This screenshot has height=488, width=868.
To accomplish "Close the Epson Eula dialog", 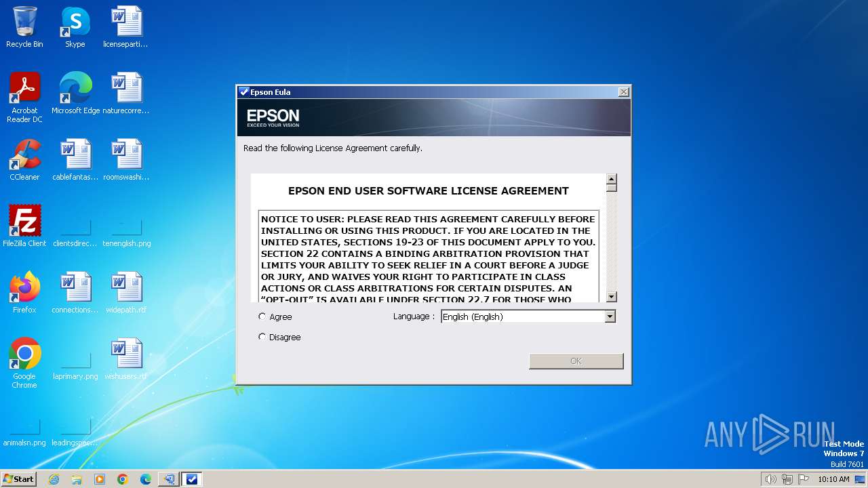I will pos(624,92).
